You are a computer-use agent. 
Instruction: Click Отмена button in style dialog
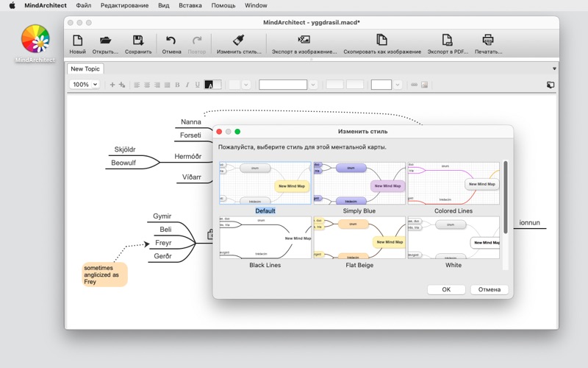click(490, 289)
